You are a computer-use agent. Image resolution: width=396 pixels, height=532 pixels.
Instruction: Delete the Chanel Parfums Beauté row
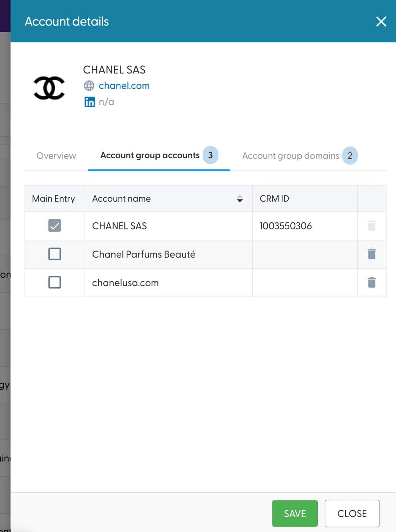[372, 254]
